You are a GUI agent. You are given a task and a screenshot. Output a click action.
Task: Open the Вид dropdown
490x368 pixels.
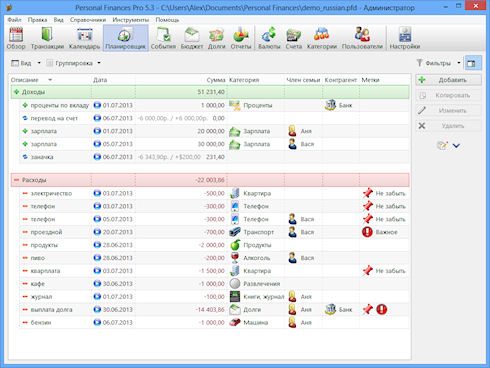26,63
